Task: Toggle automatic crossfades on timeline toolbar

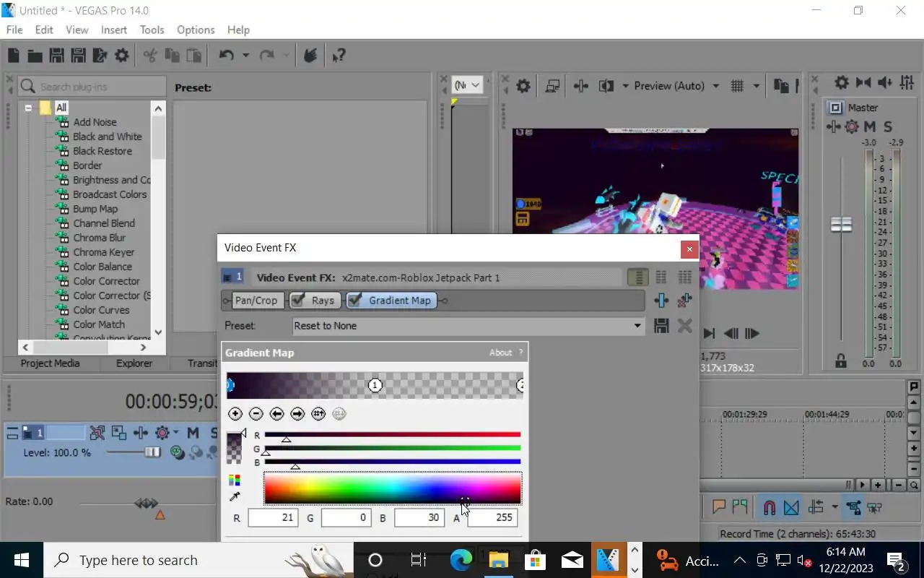Action: pos(792,508)
